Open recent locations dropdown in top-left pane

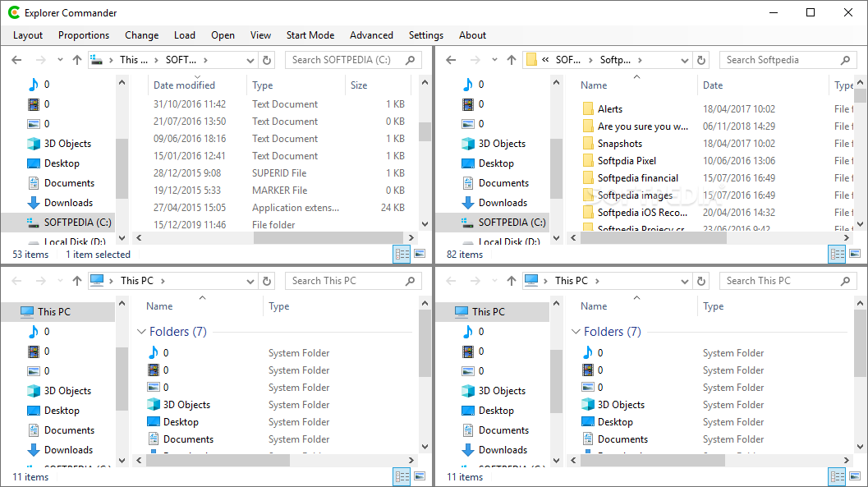pyautogui.click(x=60, y=60)
